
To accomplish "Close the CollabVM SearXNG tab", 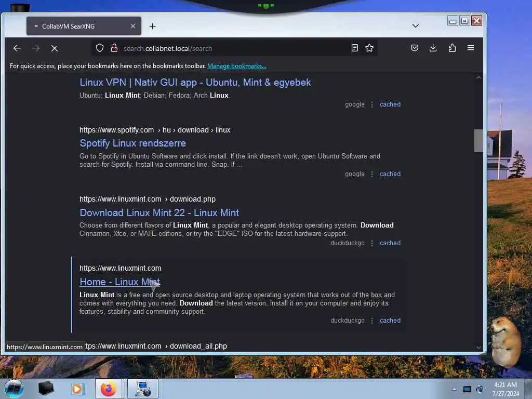I will pos(132,26).
